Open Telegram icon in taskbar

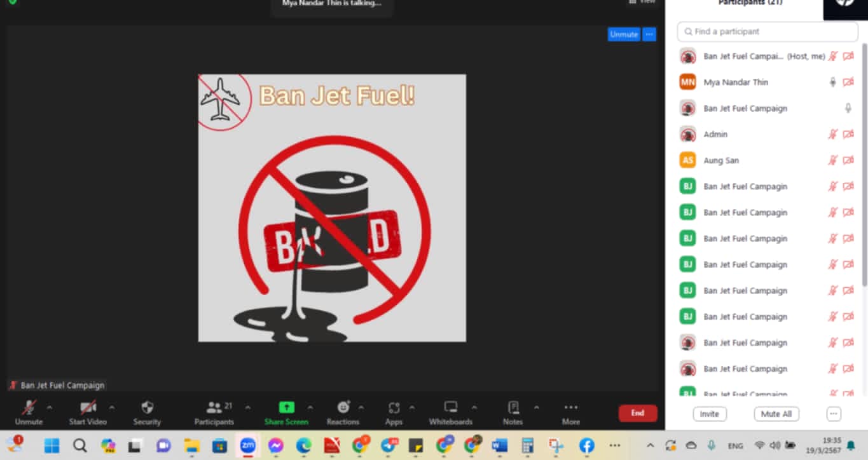(x=388, y=445)
